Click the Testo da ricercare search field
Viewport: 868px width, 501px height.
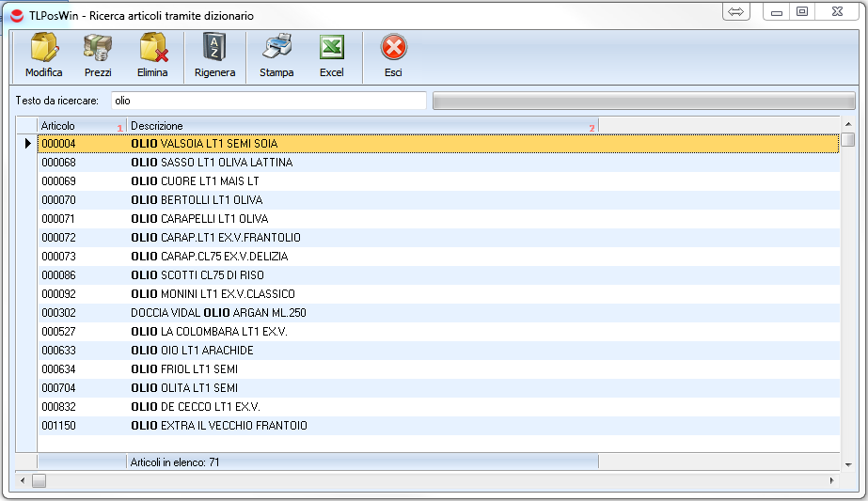coord(268,100)
